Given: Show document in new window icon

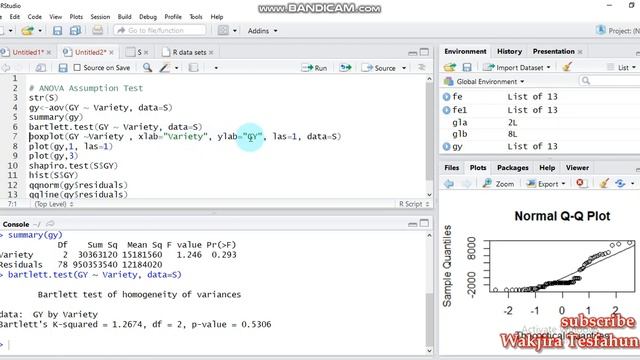Looking at the screenshot, I should tap(40, 68).
